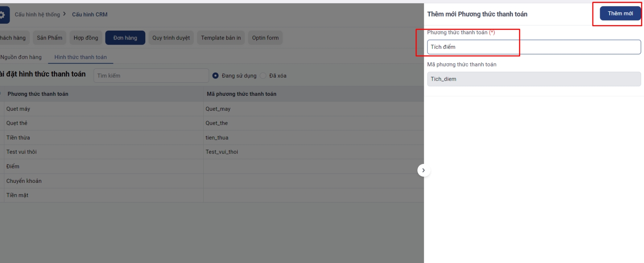Click the Phương thức thanh toán input field
The width and height of the screenshot is (644, 263).
[534, 47]
